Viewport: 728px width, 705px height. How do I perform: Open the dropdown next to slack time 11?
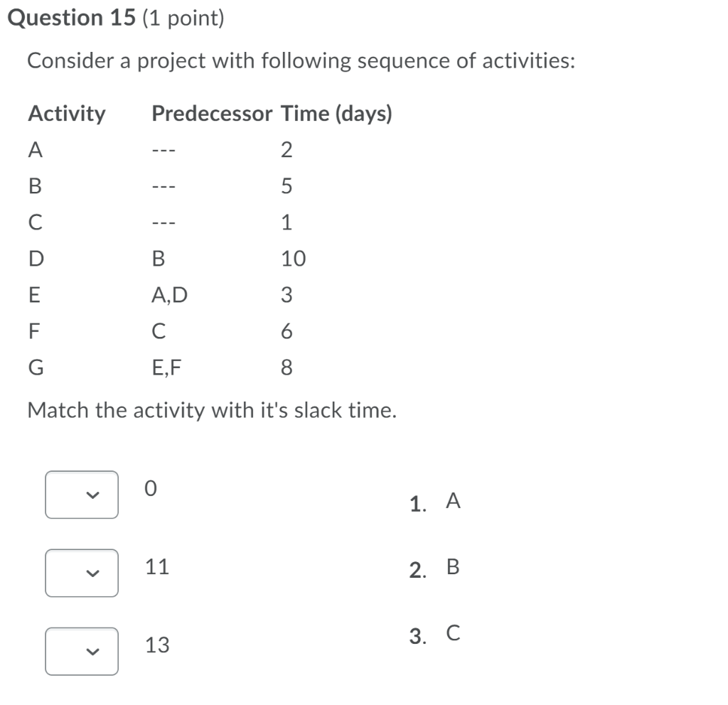click(81, 574)
